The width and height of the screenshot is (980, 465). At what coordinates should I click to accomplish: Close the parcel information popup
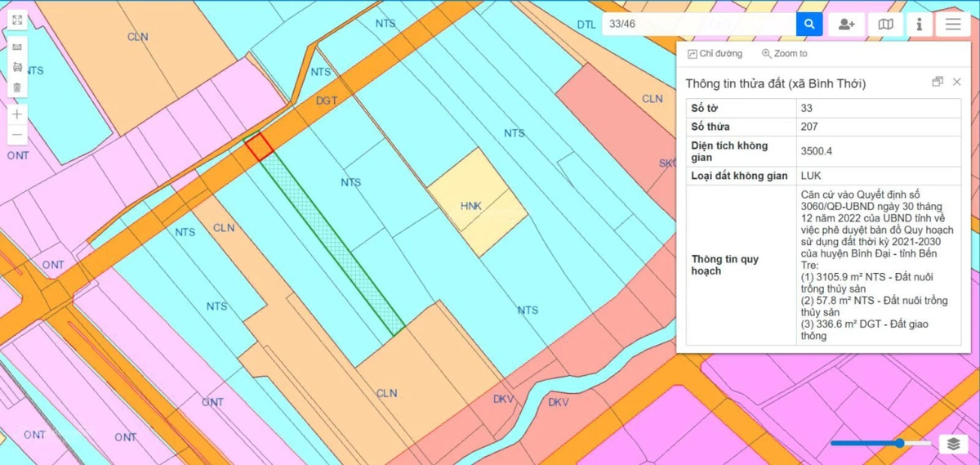(957, 83)
